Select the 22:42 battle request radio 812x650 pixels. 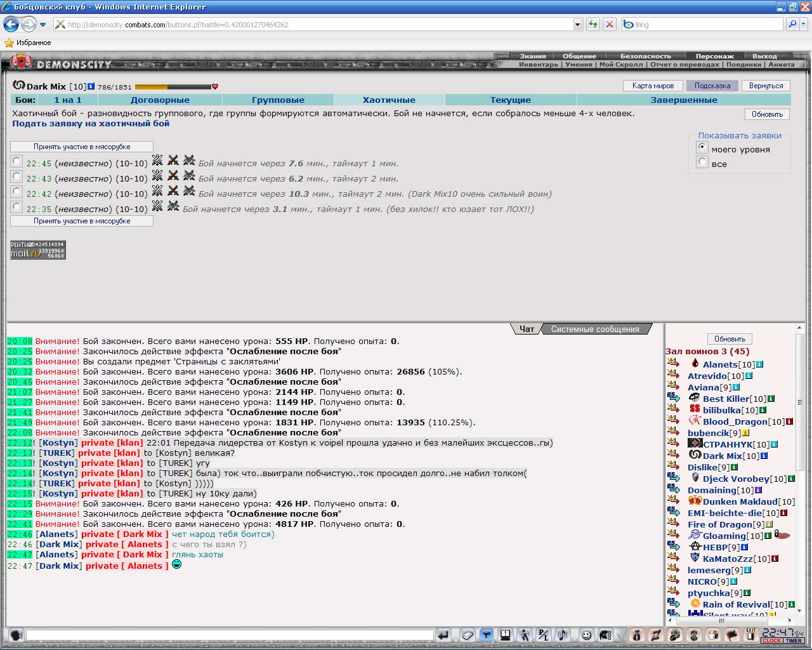click(16, 191)
